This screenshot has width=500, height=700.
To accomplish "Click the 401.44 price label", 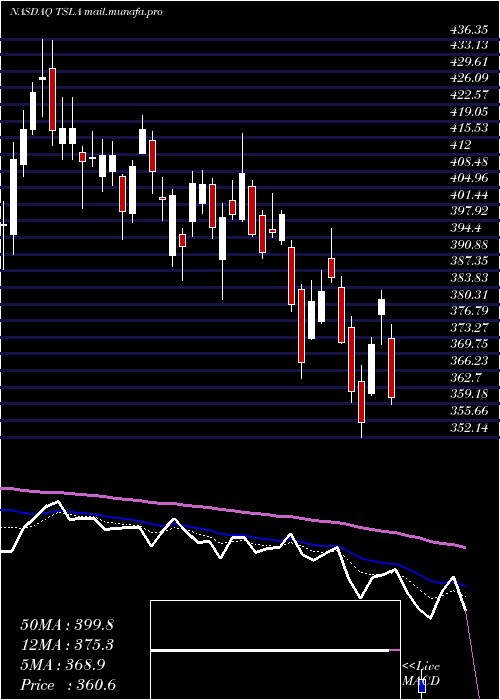I will pos(469,195).
